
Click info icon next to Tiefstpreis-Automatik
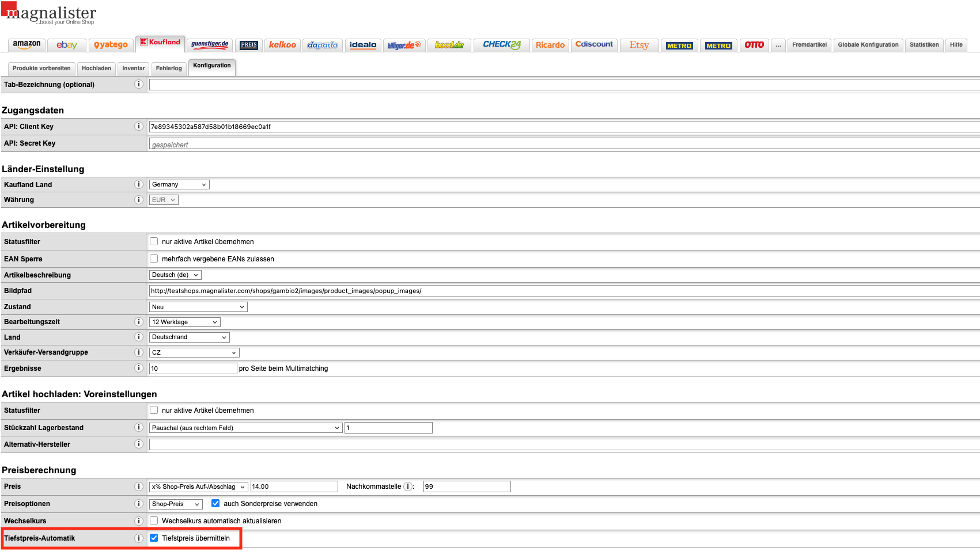[x=139, y=538]
